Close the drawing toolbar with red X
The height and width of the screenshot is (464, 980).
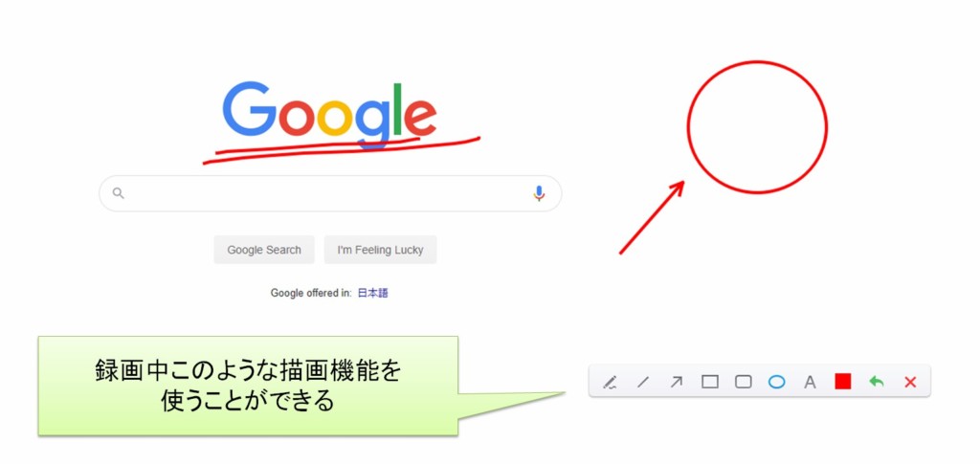911,382
